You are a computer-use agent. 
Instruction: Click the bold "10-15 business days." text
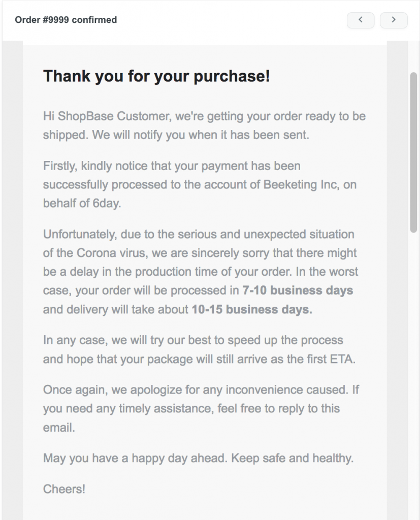click(252, 309)
